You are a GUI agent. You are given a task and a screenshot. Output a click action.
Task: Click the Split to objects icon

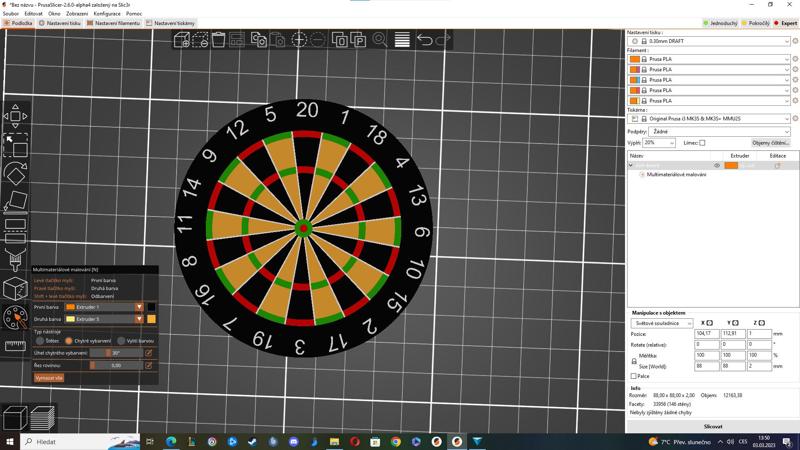pos(339,40)
